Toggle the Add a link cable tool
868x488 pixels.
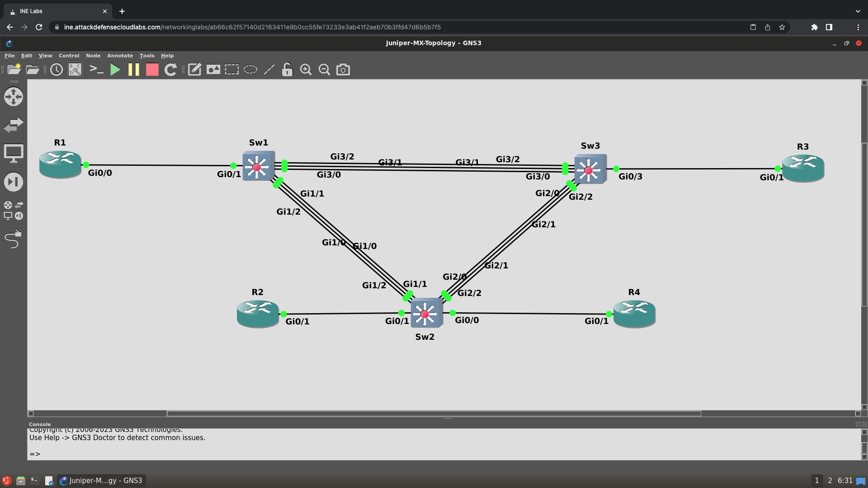coord(14,239)
